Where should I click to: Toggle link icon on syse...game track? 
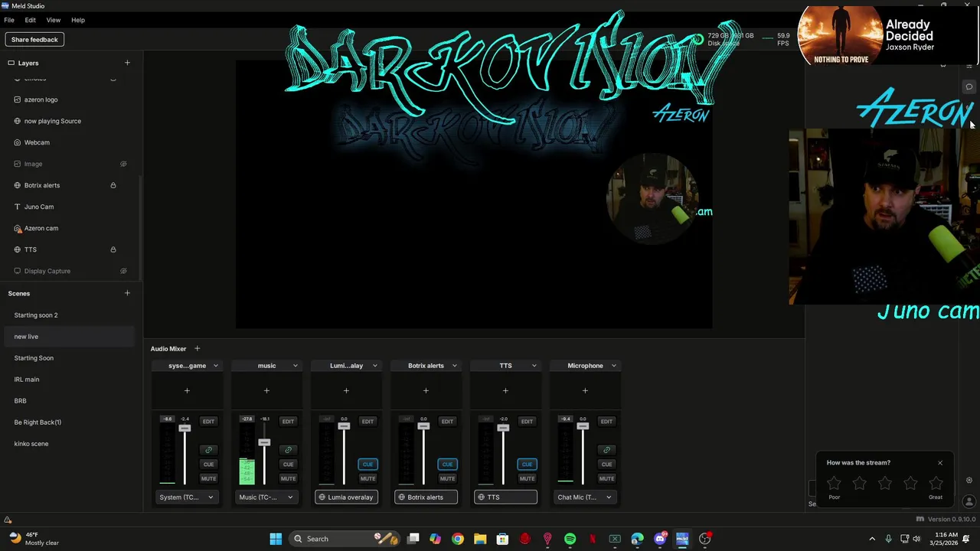[208, 450]
